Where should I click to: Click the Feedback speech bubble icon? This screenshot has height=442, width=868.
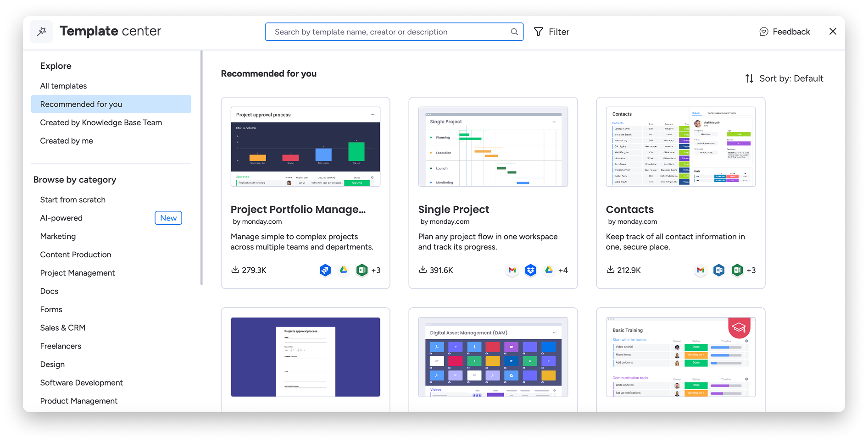(763, 32)
